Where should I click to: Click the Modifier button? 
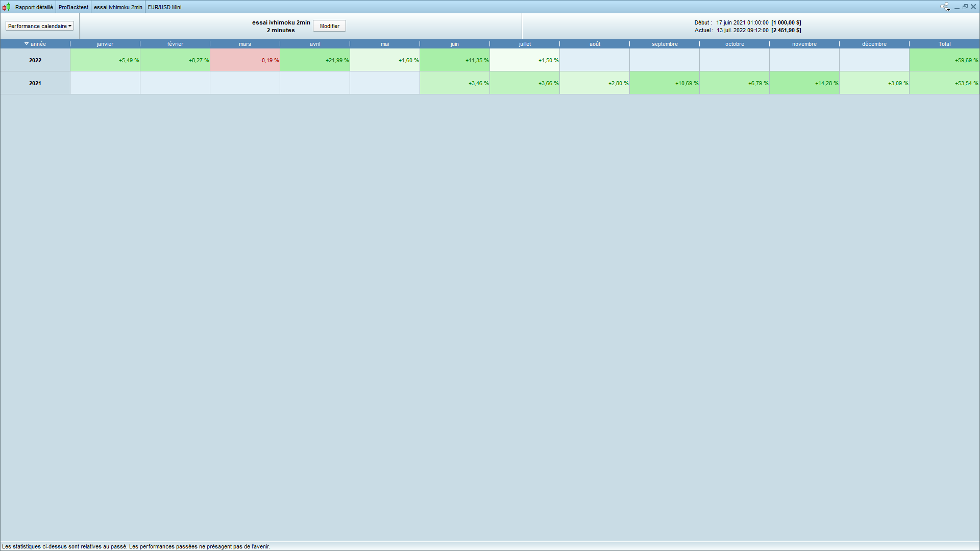[329, 26]
